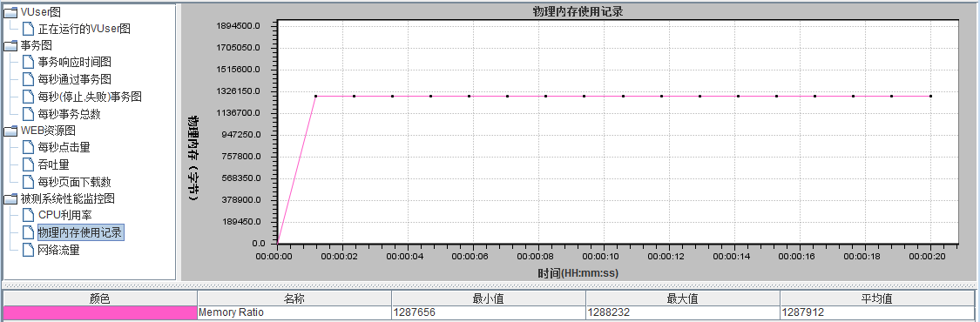Viewport: 980px width, 322px height.
Task: Open 每秒点击量 chart
Action: point(64,148)
